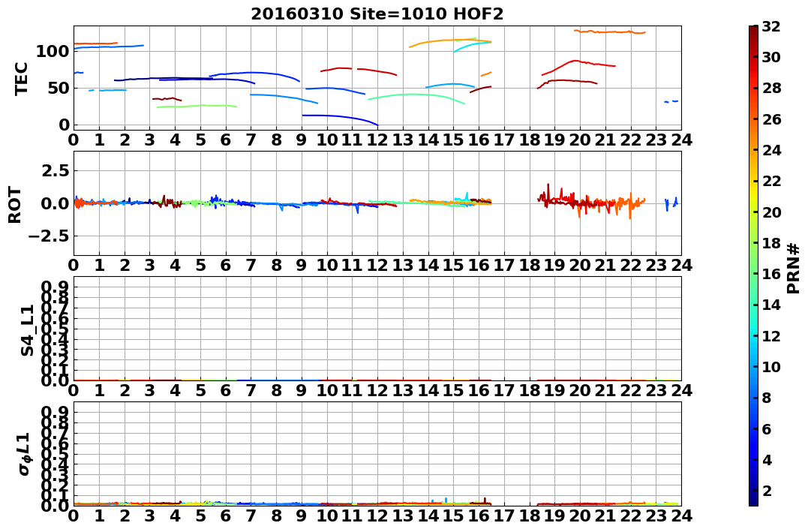Click hour '17' under the ROT panel
The image size is (808, 532).
(x=504, y=265)
